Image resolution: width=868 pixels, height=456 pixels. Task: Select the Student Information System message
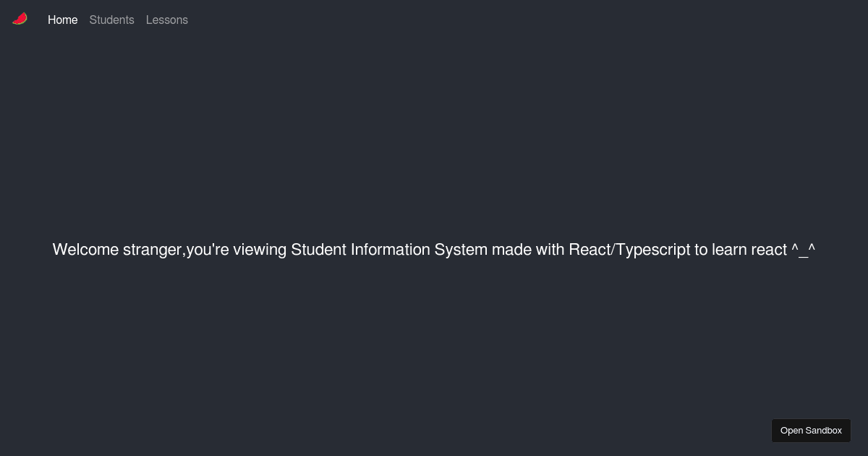point(433,250)
